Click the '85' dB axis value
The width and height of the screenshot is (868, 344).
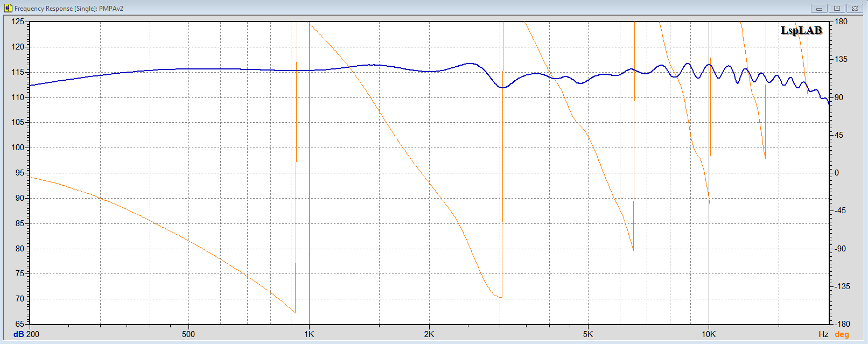pos(20,223)
